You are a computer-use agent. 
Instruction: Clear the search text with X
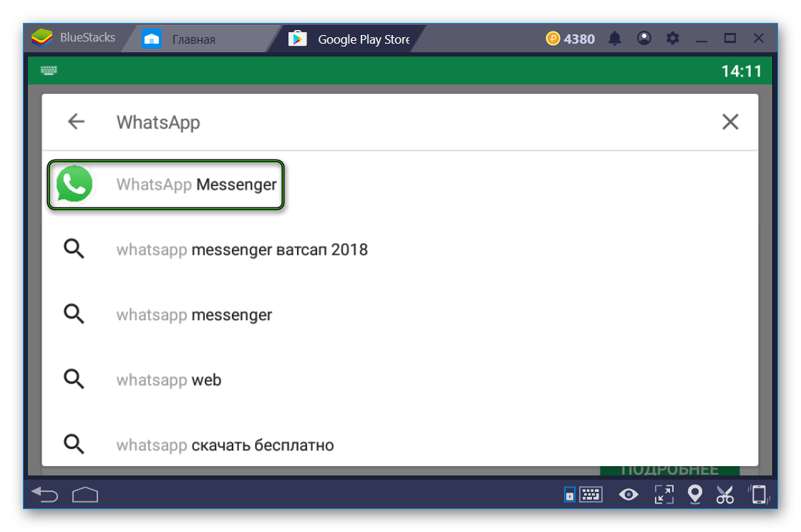(730, 122)
